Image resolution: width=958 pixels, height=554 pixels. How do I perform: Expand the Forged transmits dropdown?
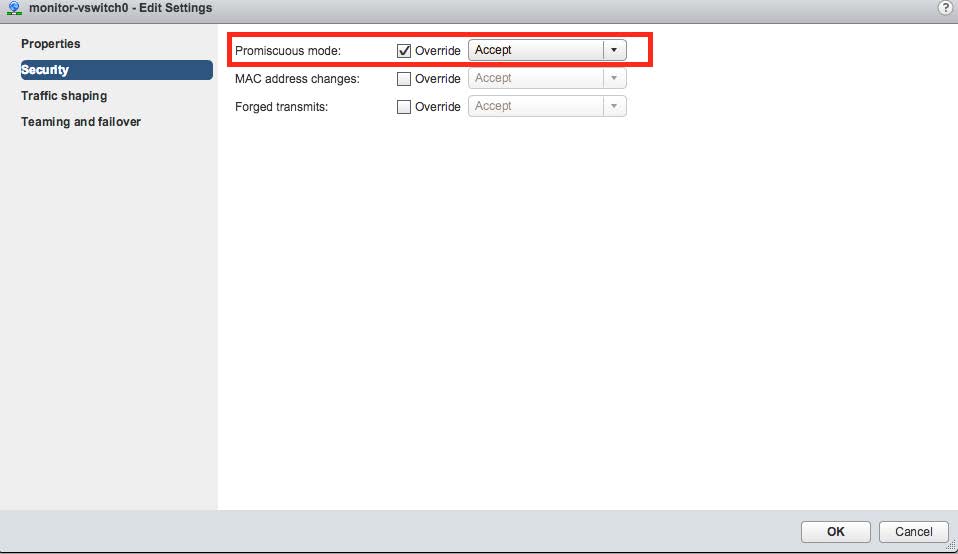tap(614, 106)
